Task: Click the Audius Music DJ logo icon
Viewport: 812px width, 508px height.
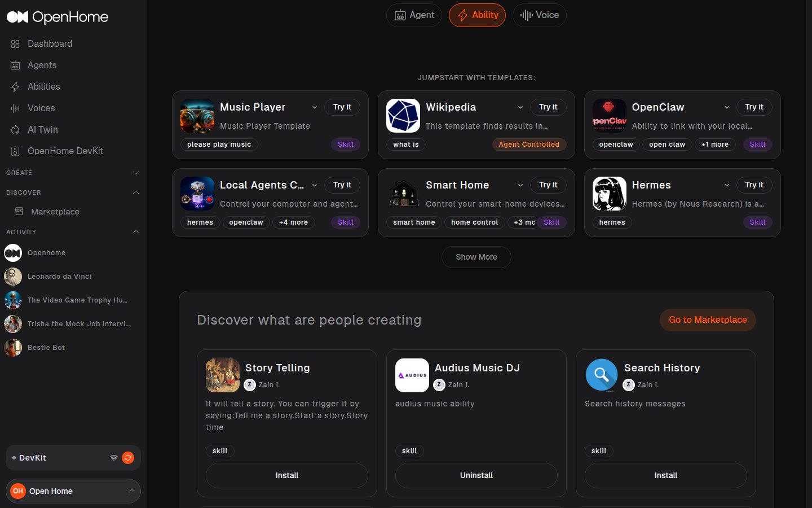Action: 412,375
